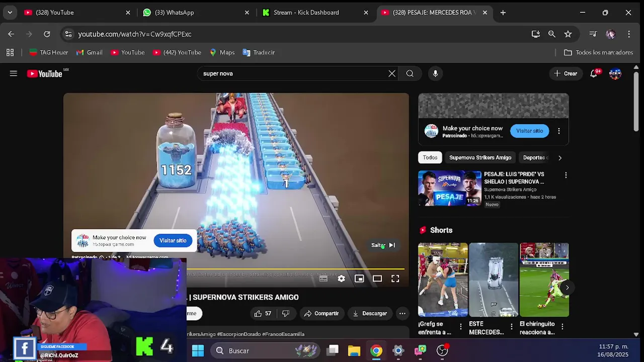Open Chrome three-dot menu
The width and height of the screenshot is (644, 362).
click(629, 34)
